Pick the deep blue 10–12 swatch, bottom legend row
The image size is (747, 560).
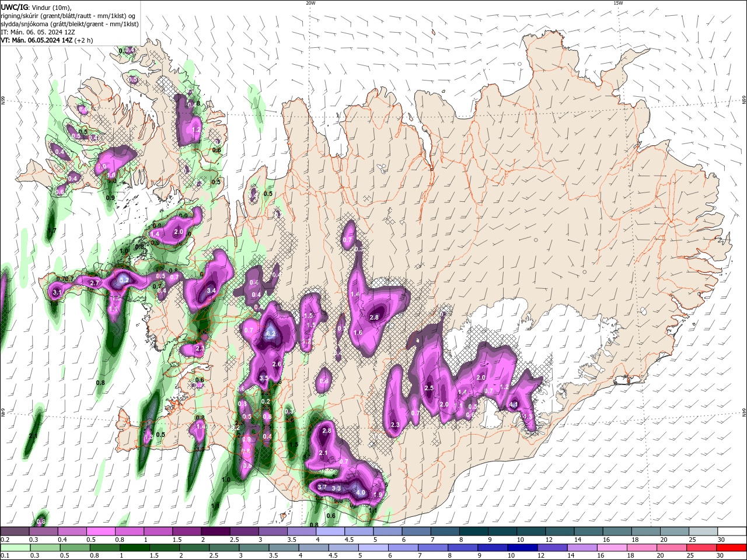(522, 548)
